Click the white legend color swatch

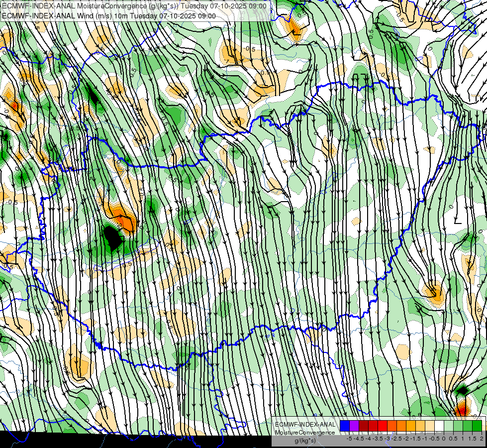coord(439,426)
